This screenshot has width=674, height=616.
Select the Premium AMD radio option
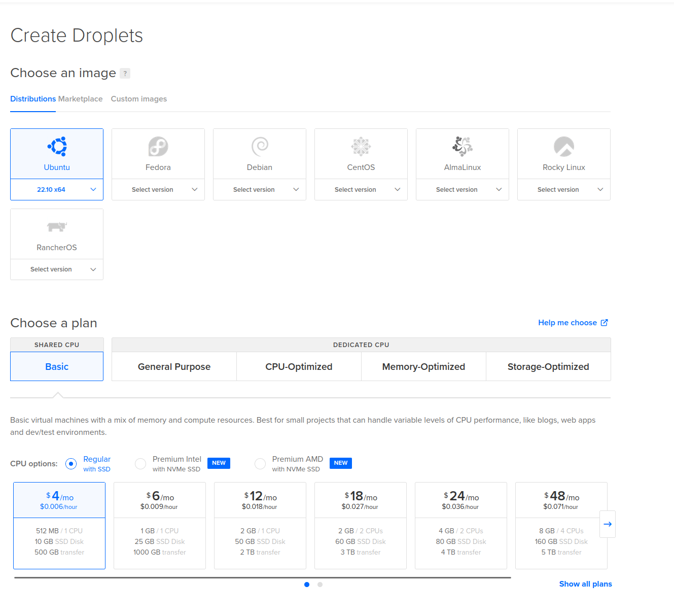click(260, 464)
